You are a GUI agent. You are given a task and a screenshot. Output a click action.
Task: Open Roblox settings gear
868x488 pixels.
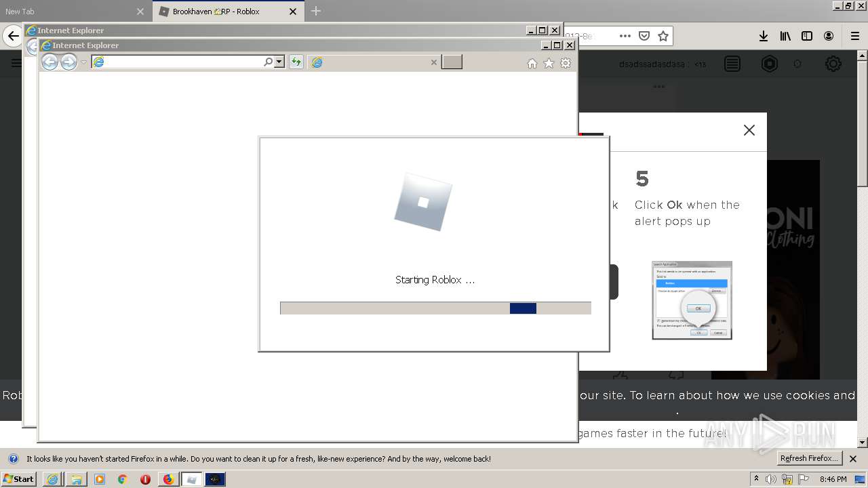(x=833, y=64)
